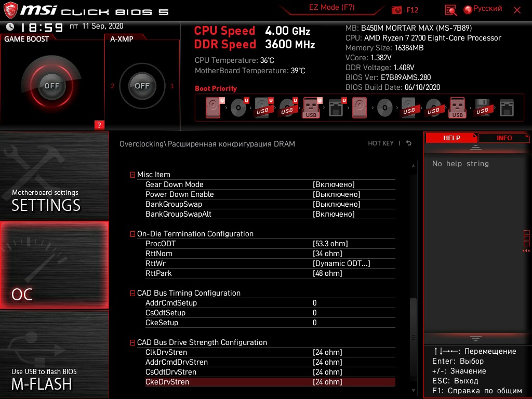Image resolution: width=532 pixels, height=399 pixels.
Task: Open CsOdtDrvStren 24 ohm value list
Action: tap(327, 372)
